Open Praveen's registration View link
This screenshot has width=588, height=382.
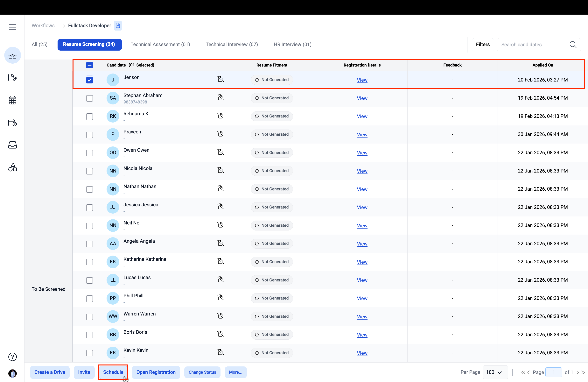[362, 135]
